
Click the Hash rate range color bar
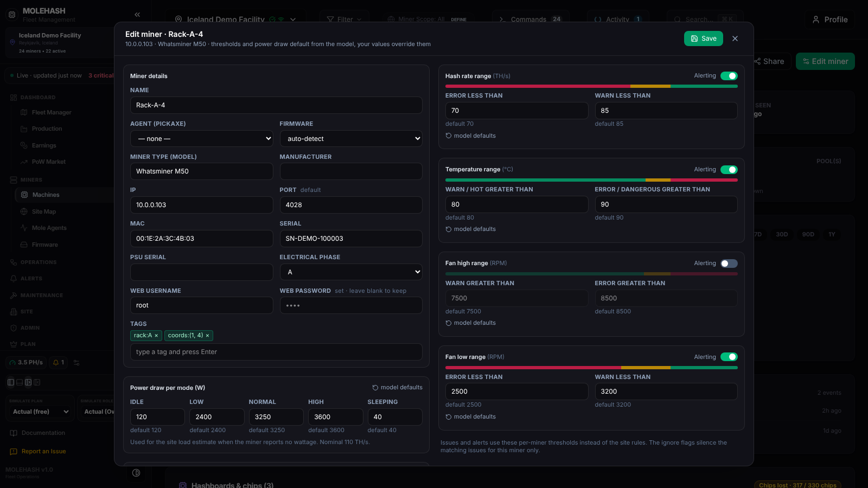pos(591,86)
